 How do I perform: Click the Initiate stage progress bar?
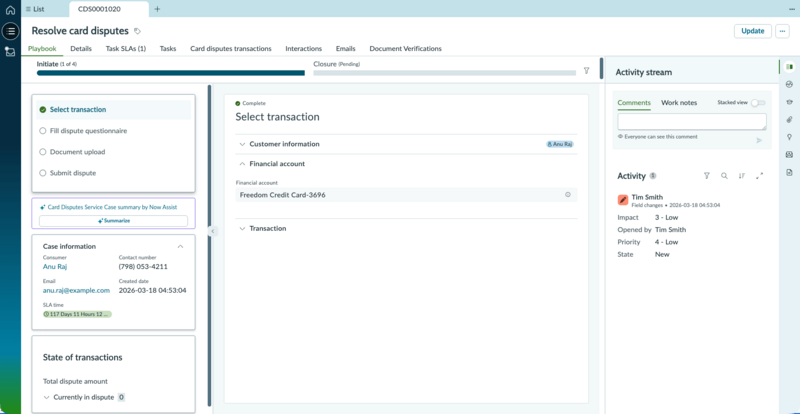[171, 73]
